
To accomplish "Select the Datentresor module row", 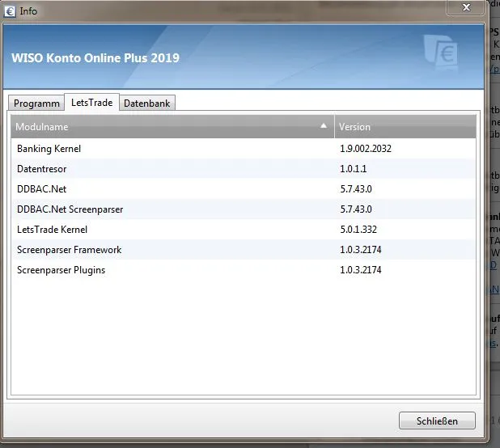I will pyautogui.click(x=41, y=169).
